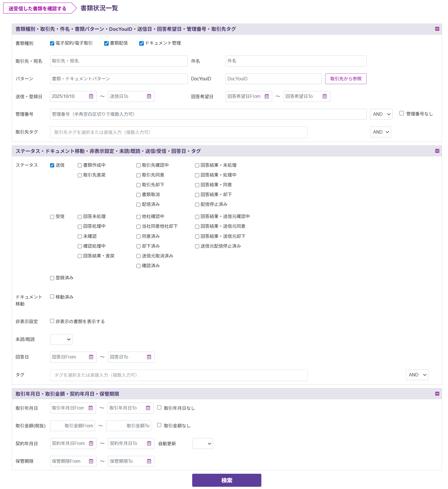
Task: Open calendar icon in 契約年月日From field
Action: pos(91,443)
